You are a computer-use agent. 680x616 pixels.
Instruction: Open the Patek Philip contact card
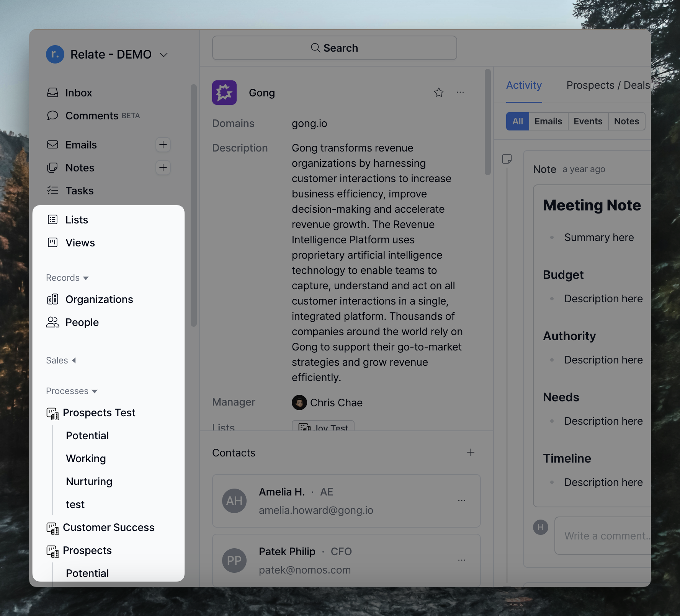coord(347,561)
